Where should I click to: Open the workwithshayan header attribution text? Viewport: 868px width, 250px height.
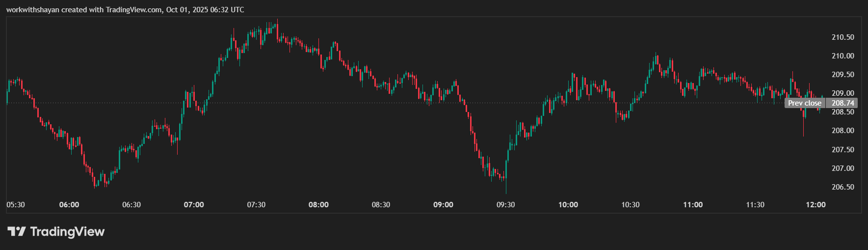tap(125, 10)
